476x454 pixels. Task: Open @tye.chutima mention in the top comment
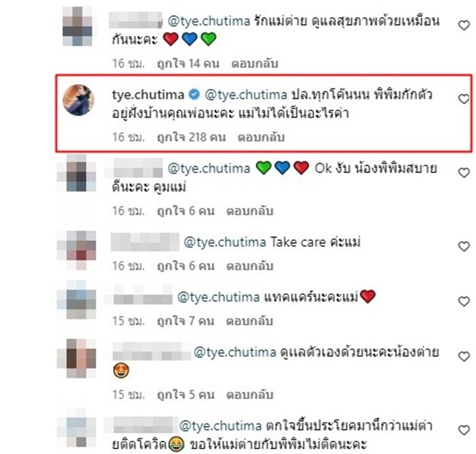click(x=209, y=21)
